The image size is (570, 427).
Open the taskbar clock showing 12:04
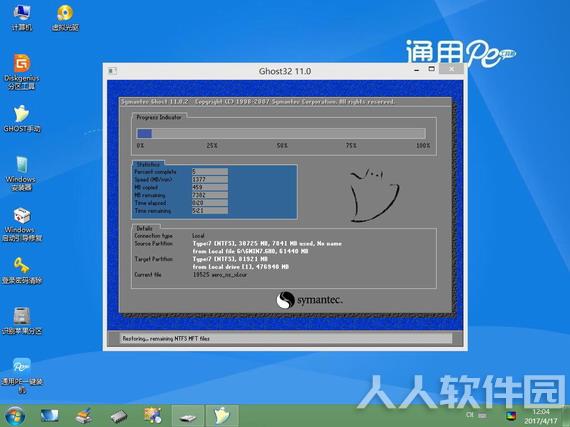point(541,416)
